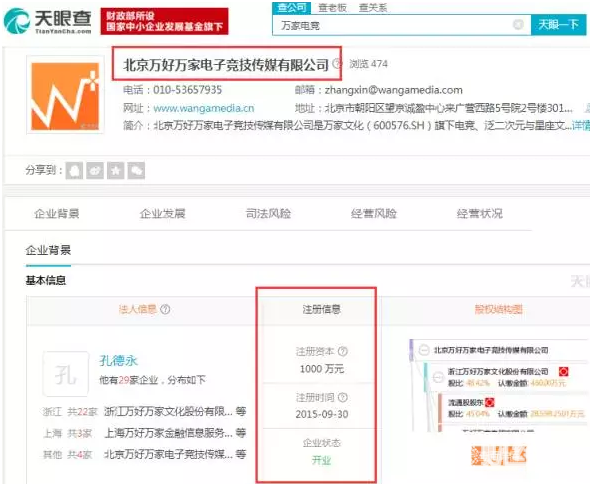Image resolution: width=592 pixels, height=486 pixels.
Task: Open 北京万好万家电子竞技传媒... company link in list
Action: point(168,454)
